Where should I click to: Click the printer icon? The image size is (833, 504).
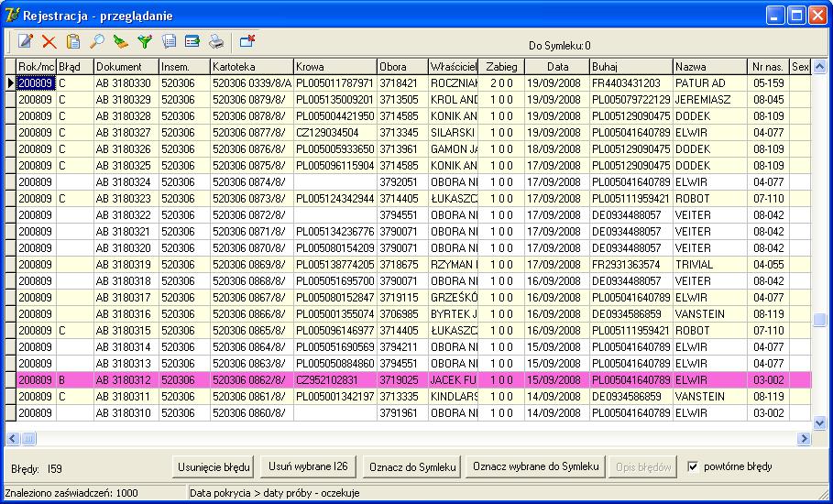[x=216, y=41]
